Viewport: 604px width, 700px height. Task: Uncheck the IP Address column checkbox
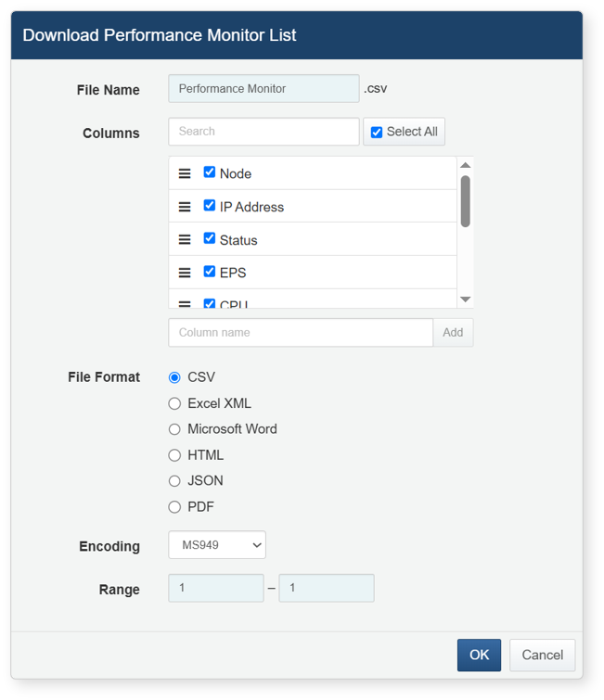(209, 205)
